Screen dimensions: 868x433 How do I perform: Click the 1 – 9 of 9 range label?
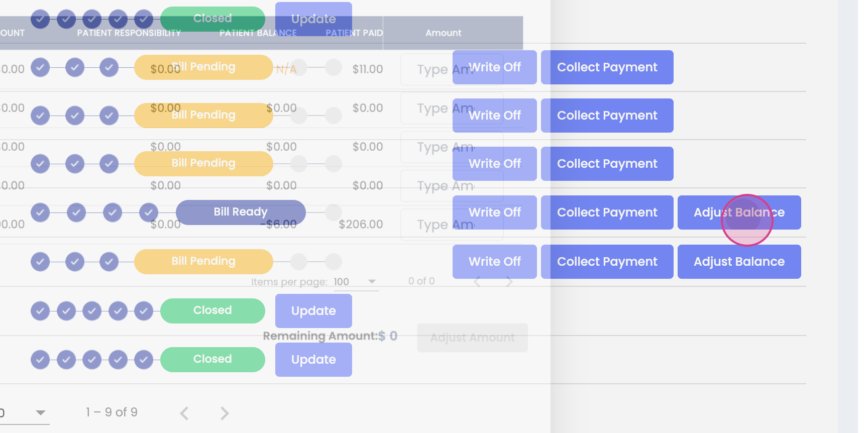pyautogui.click(x=112, y=412)
